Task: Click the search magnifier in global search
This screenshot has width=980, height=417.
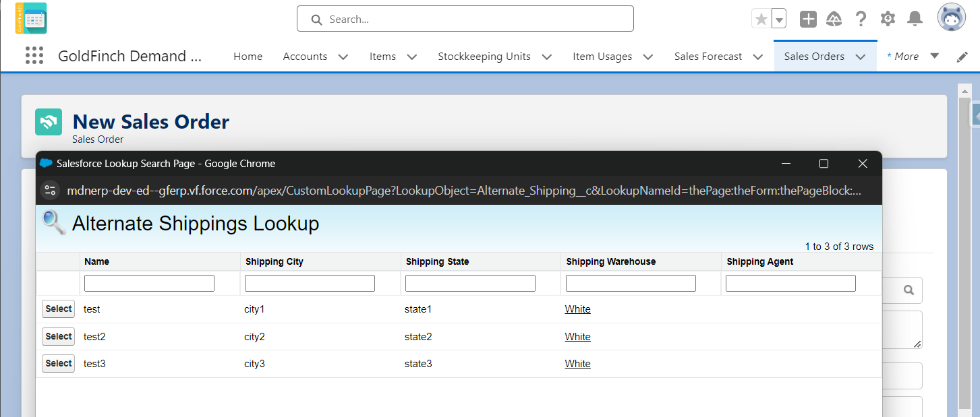Action: click(316, 20)
